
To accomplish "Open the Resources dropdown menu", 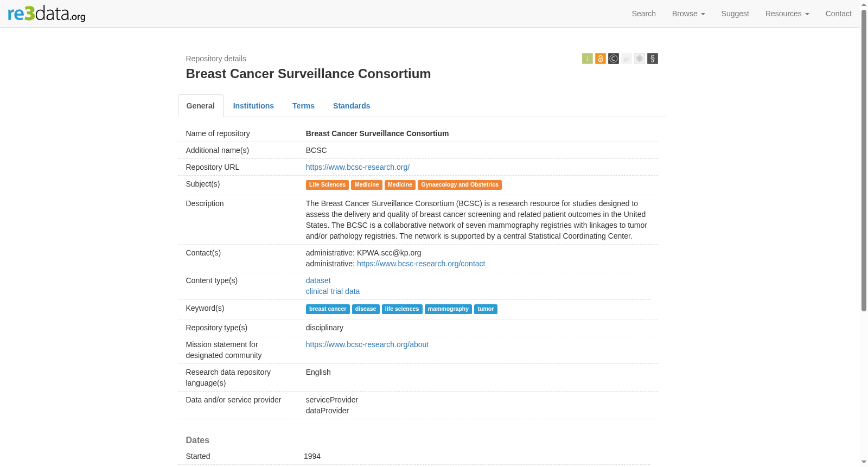I will [787, 14].
